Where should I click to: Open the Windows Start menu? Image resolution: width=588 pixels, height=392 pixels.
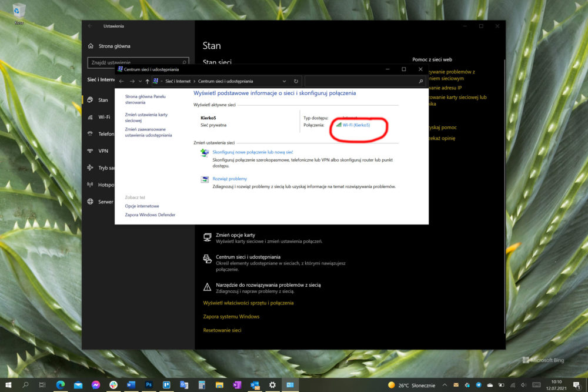8,385
